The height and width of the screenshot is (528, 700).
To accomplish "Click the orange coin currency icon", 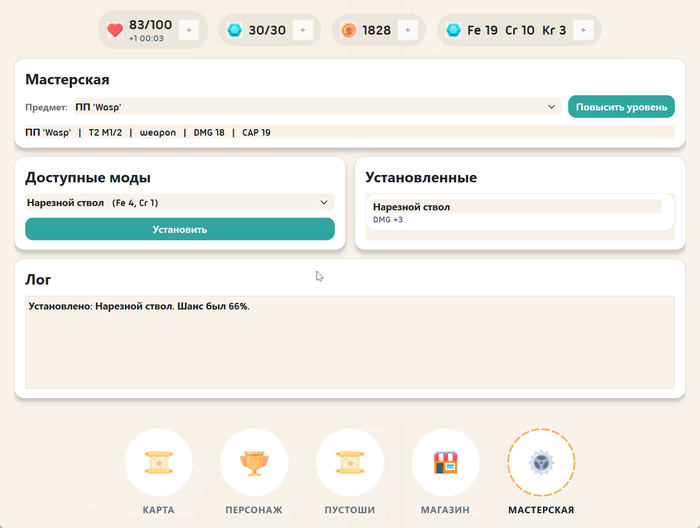I will click(349, 30).
